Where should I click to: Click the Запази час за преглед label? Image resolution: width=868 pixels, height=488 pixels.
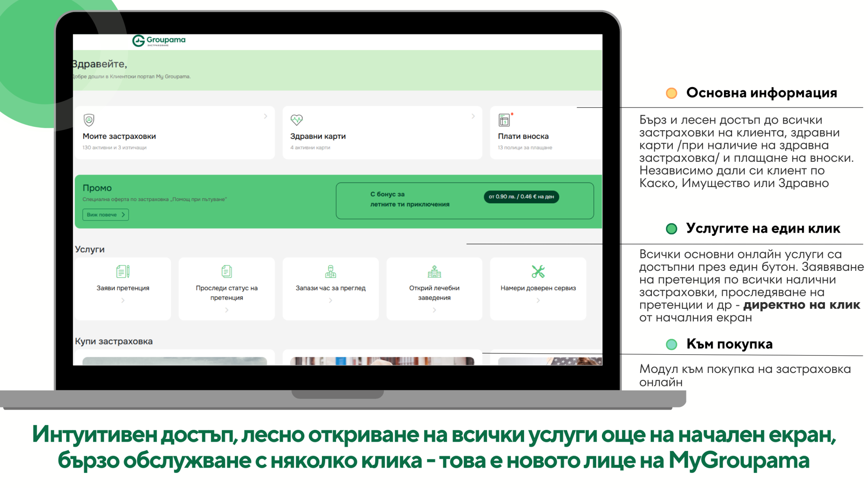pos(330,288)
